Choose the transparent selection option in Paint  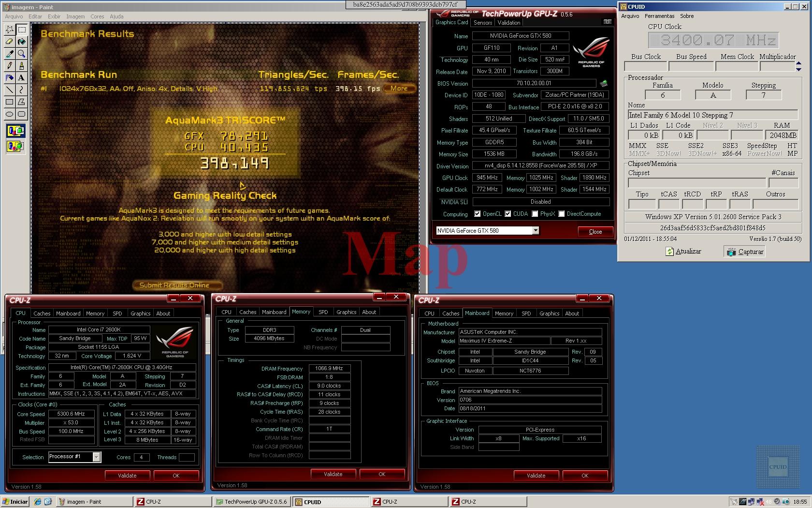15,146
